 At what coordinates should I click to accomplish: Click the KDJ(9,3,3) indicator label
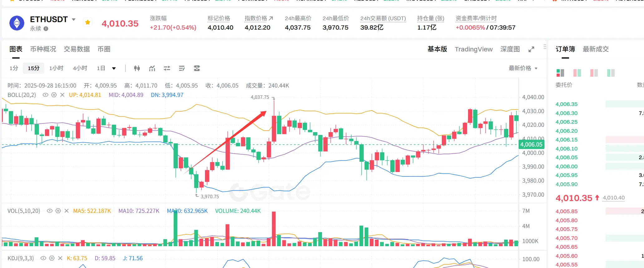pos(21,258)
